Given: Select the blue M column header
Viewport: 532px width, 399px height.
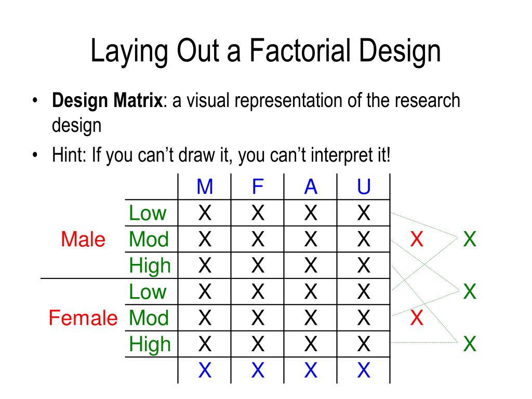Looking at the screenshot, I should (205, 187).
